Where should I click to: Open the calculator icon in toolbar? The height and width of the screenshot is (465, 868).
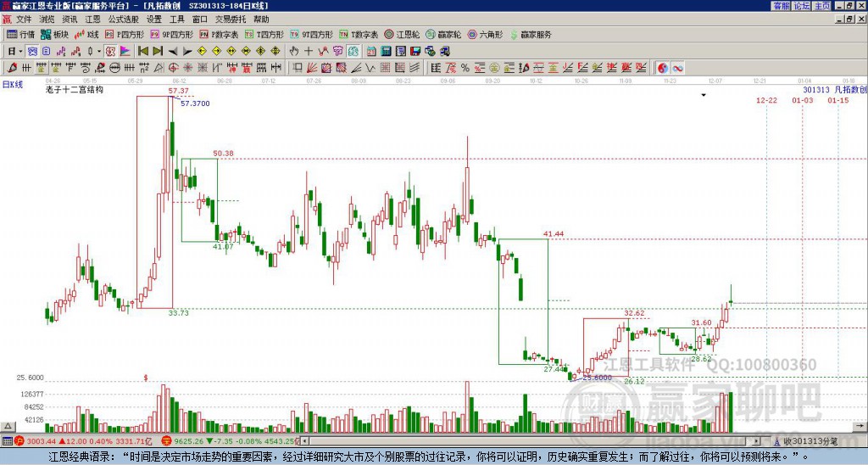coord(386,52)
